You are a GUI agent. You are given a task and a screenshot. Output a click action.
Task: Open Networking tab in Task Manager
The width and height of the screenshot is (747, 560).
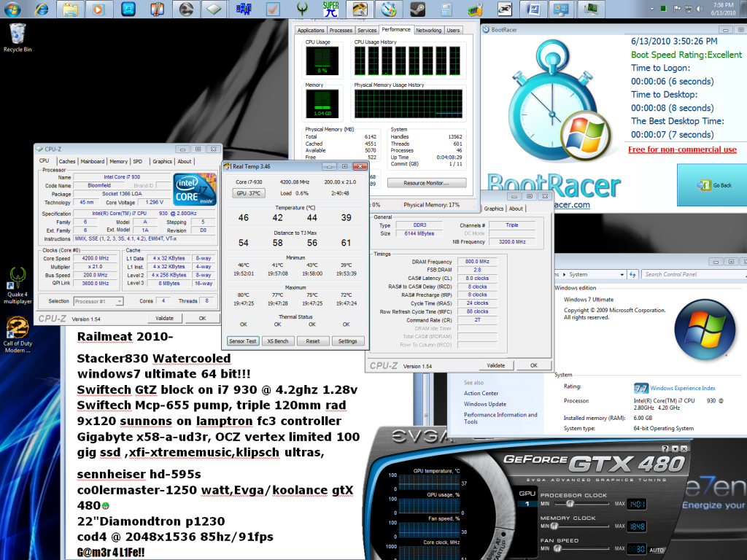[x=428, y=30]
